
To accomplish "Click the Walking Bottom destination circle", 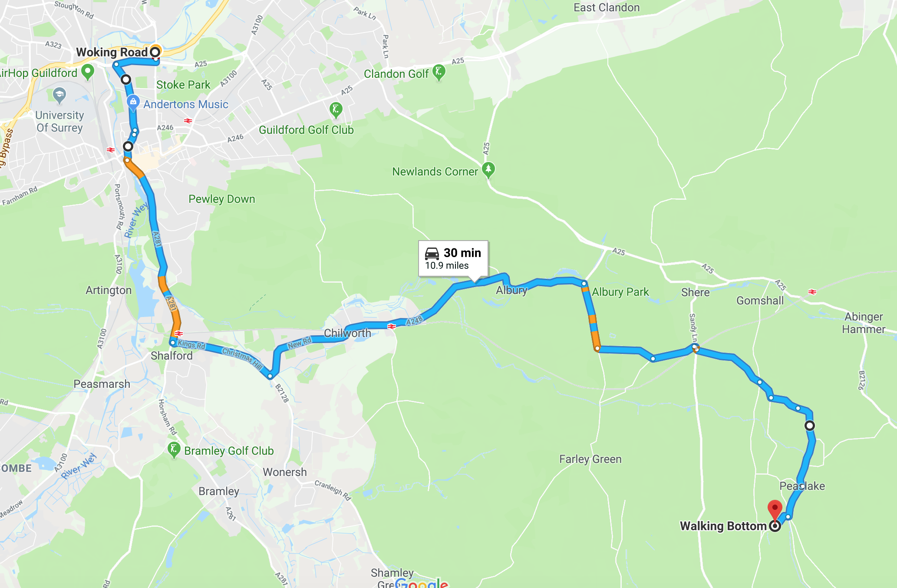I will click(775, 526).
